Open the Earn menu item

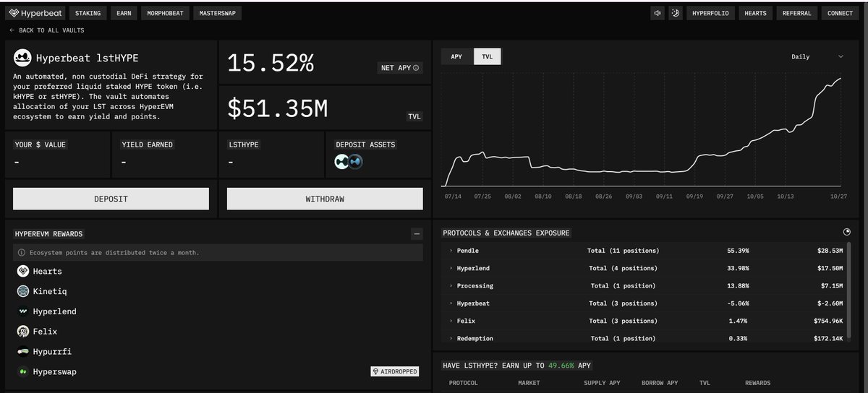click(x=124, y=13)
